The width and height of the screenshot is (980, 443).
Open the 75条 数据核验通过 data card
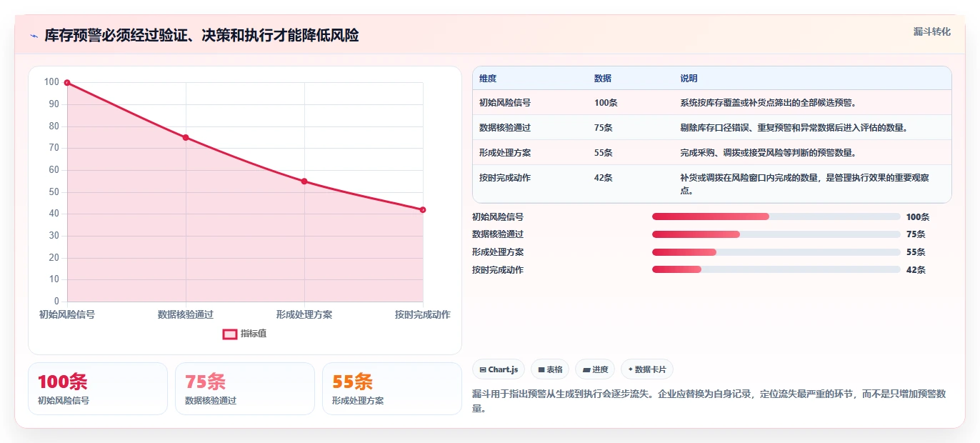245,389
